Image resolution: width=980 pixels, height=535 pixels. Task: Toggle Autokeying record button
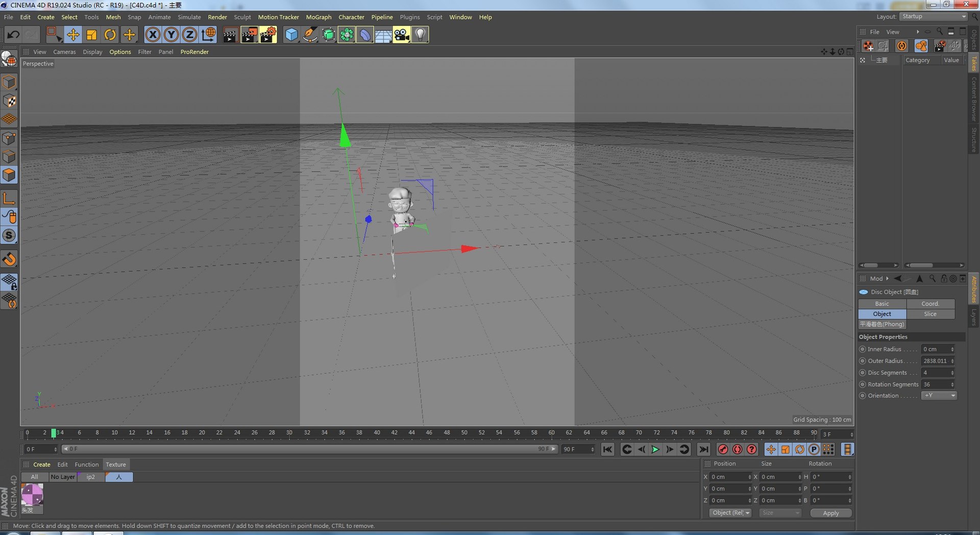pos(738,449)
